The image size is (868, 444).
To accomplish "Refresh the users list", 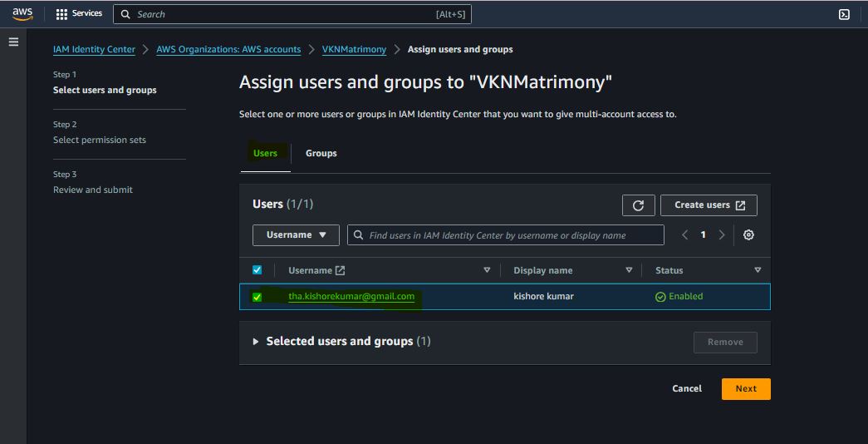I will 638,205.
